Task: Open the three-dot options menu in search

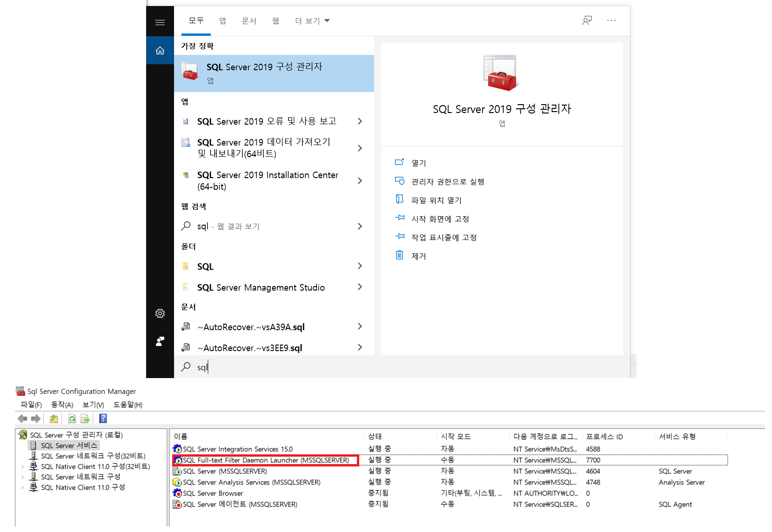Action: 611,20
